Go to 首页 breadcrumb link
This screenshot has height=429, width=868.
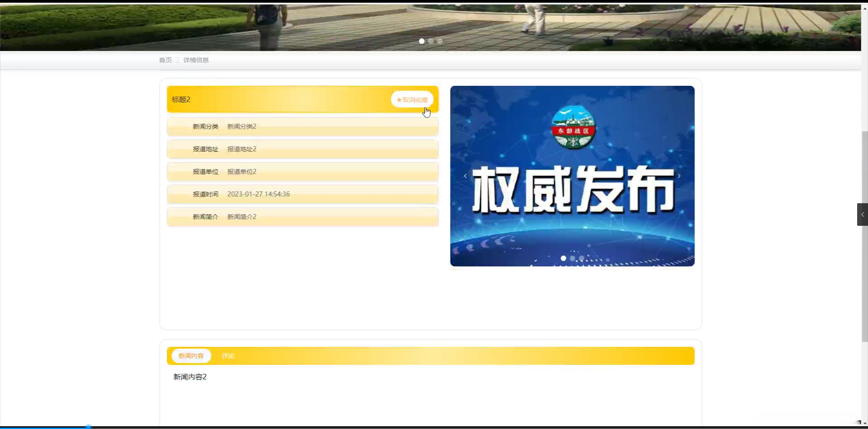(x=165, y=60)
